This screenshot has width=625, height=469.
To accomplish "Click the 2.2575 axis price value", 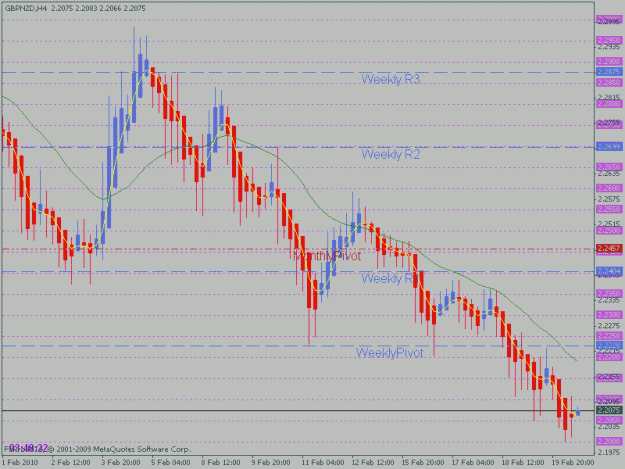I will coord(609,198).
